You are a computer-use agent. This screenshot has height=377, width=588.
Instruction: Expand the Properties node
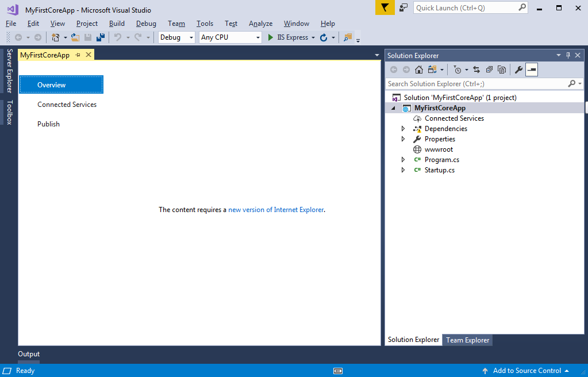[403, 139]
